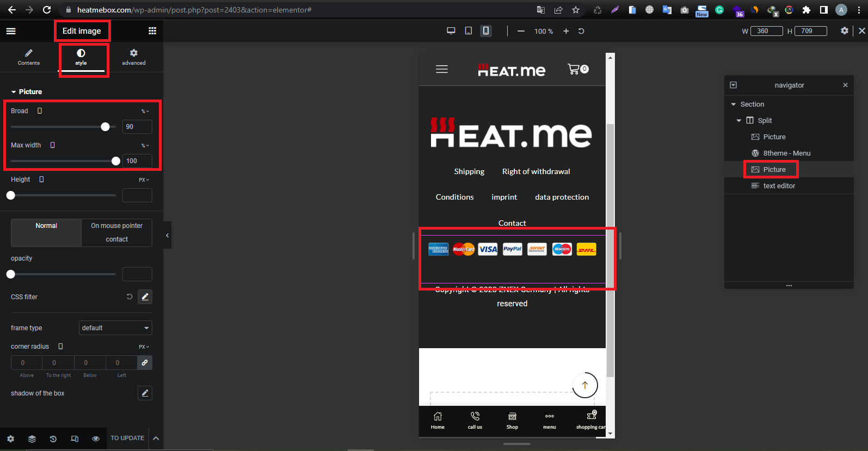Screen dimensions: 868x451
Task: Open the navigator layers icon
Action: pyautogui.click(x=32, y=438)
